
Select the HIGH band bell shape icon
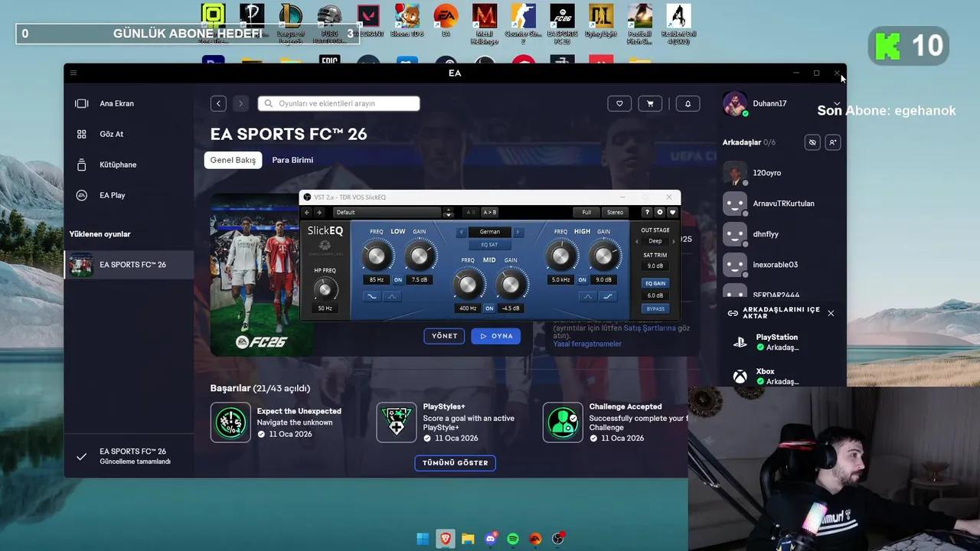coord(588,296)
